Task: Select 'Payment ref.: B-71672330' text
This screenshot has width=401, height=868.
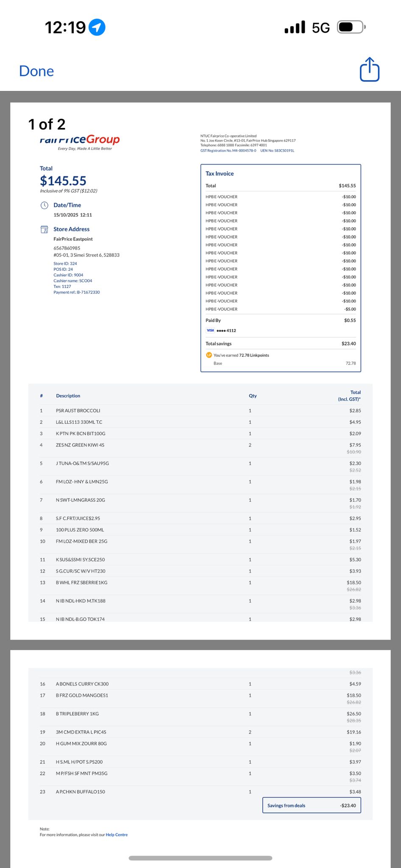Action: (x=77, y=292)
